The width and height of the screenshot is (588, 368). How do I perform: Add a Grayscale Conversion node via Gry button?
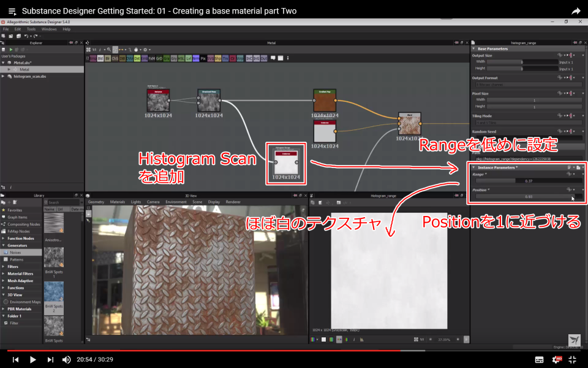click(174, 59)
